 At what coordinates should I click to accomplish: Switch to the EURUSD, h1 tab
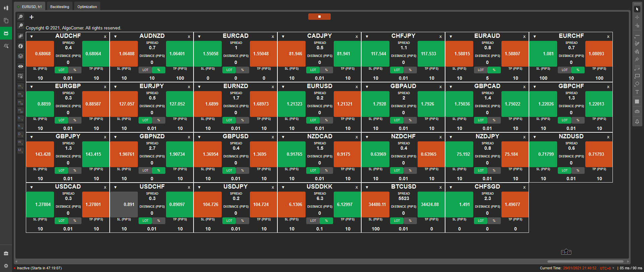(x=29, y=6)
